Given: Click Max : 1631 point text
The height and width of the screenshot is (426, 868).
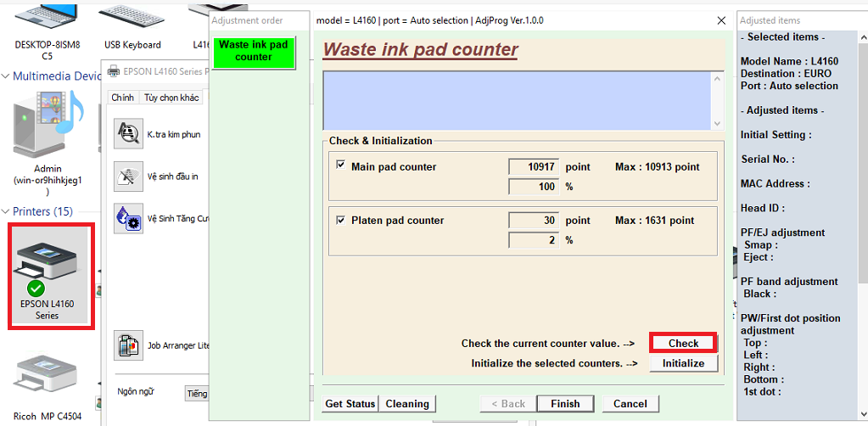Looking at the screenshot, I should coord(654,221).
